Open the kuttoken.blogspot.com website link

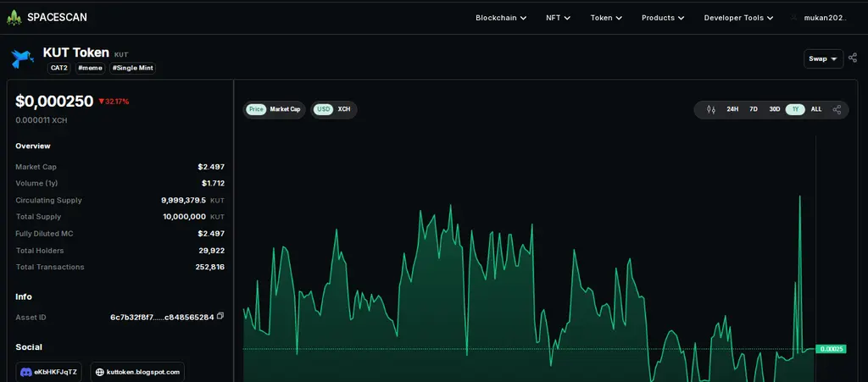coord(137,372)
